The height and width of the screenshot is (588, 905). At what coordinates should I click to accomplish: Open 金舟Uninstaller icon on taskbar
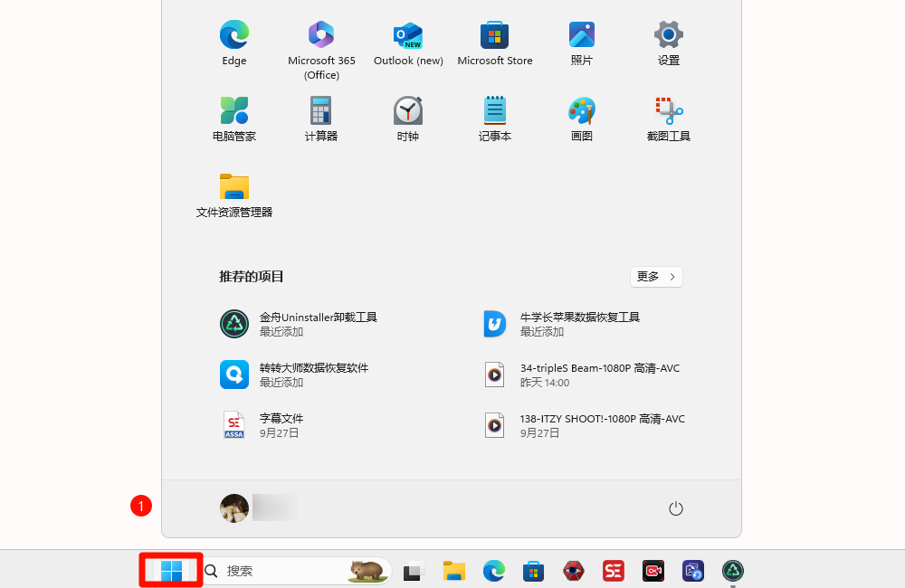[733, 571]
